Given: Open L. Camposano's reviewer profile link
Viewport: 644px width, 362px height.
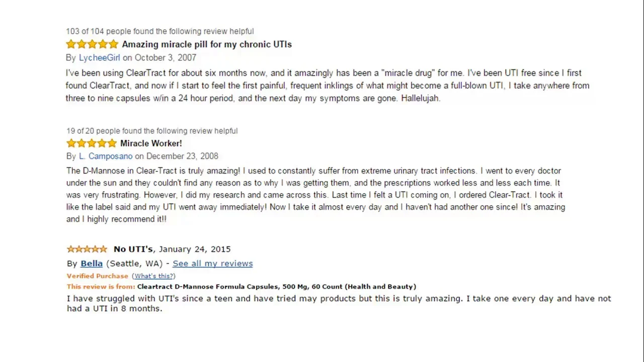Looking at the screenshot, I should coord(106,156).
